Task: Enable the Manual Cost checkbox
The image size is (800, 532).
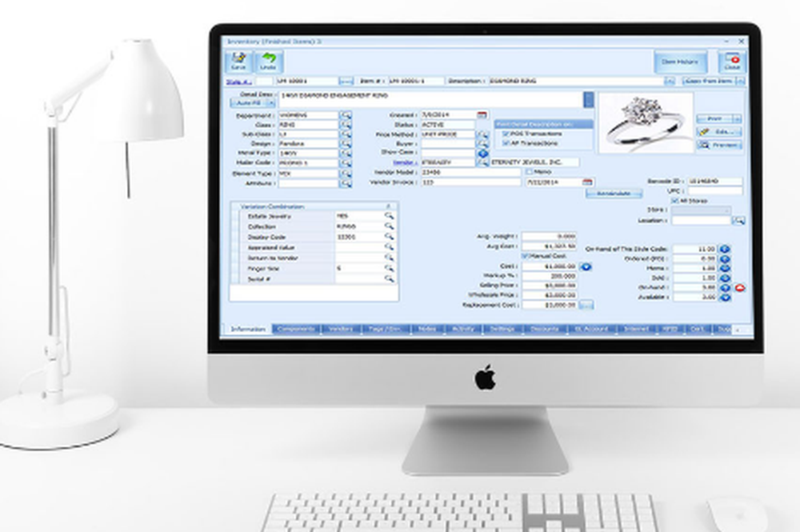Action: pyautogui.click(x=526, y=256)
